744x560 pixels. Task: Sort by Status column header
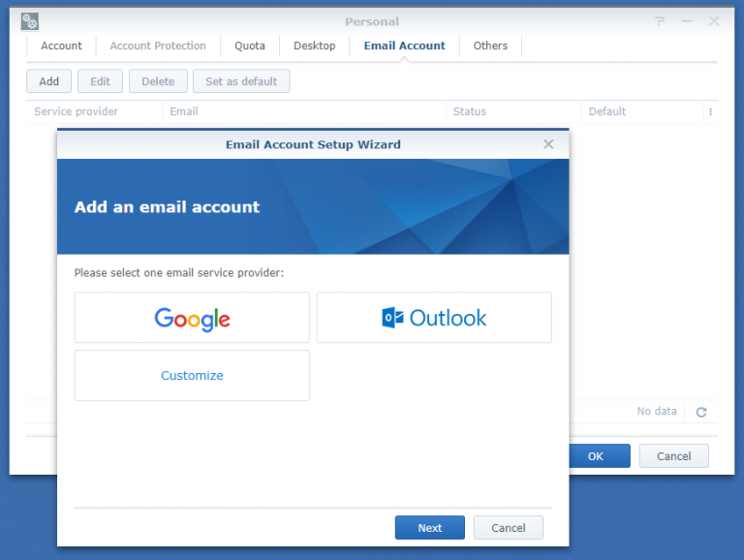point(513,111)
